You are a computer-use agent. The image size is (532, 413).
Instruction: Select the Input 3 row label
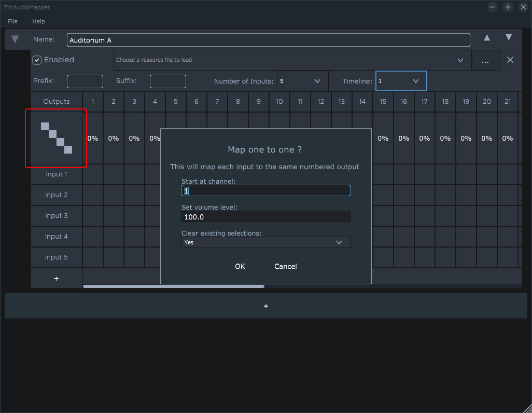pyautogui.click(x=57, y=216)
